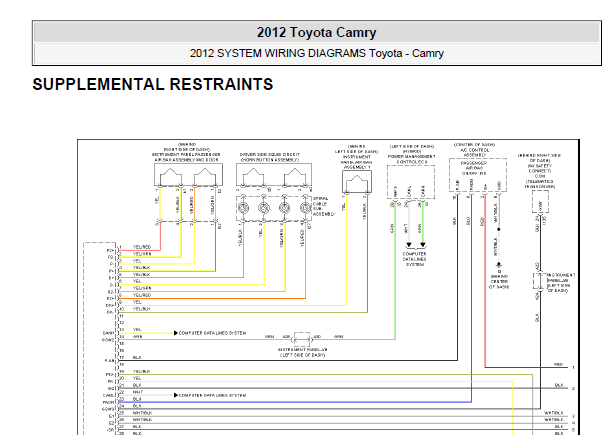Click the 'A/C CONTROL ASSEMBLY' label
The width and height of the screenshot is (602, 435).
475,152
